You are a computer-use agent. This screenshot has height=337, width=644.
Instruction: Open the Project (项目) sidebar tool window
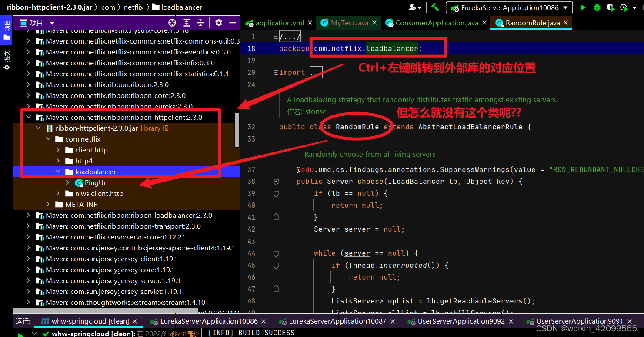pyautogui.click(x=6, y=30)
